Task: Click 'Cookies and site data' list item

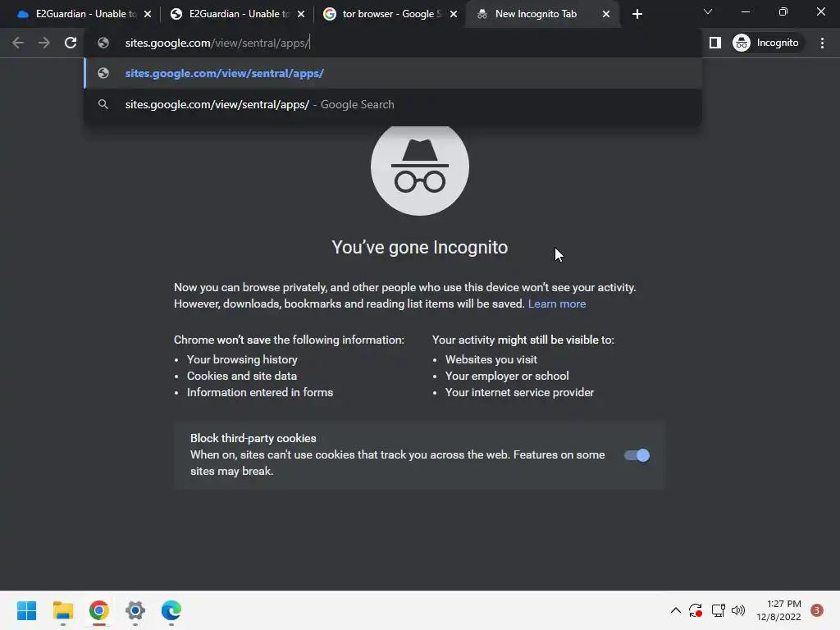Action: coord(242,376)
